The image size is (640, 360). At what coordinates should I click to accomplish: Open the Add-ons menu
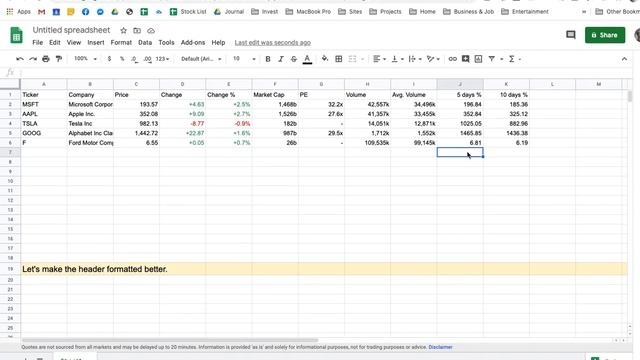tap(193, 42)
